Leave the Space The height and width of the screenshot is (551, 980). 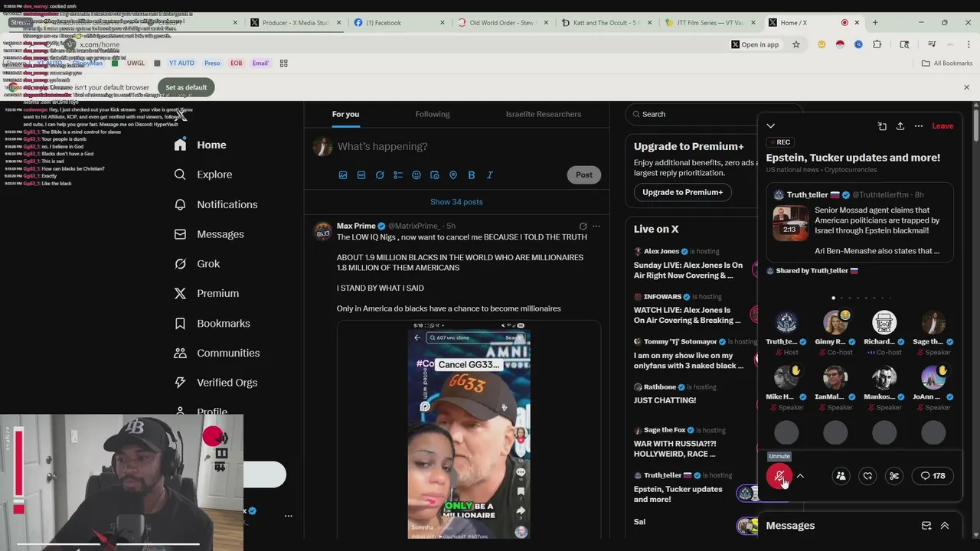coord(942,126)
